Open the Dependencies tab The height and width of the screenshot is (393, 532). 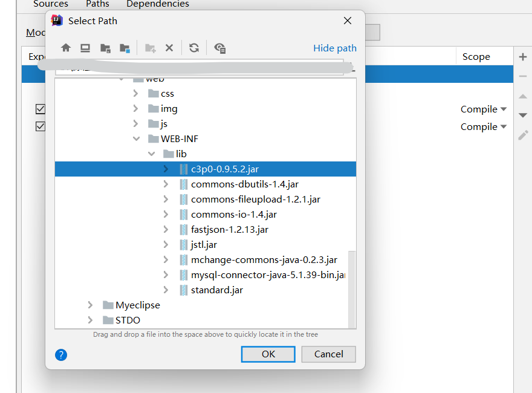(157, 4)
